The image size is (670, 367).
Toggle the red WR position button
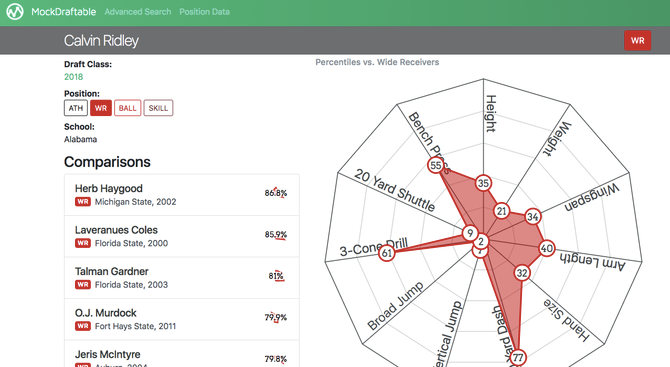101,108
